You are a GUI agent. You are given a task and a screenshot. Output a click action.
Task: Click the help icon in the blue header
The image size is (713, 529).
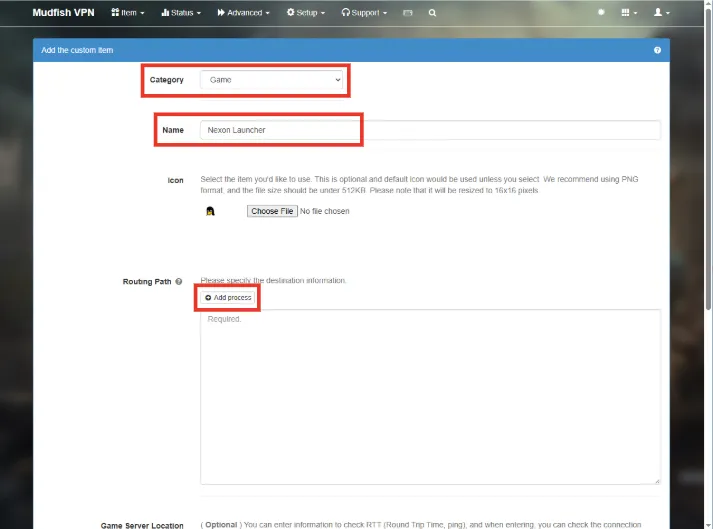pyautogui.click(x=657, y=50)
